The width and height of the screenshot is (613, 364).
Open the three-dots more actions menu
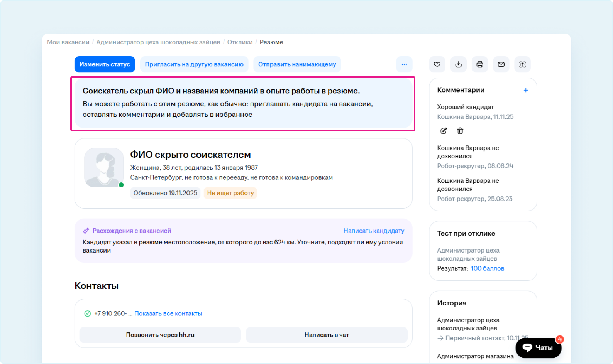pos(404,64)
